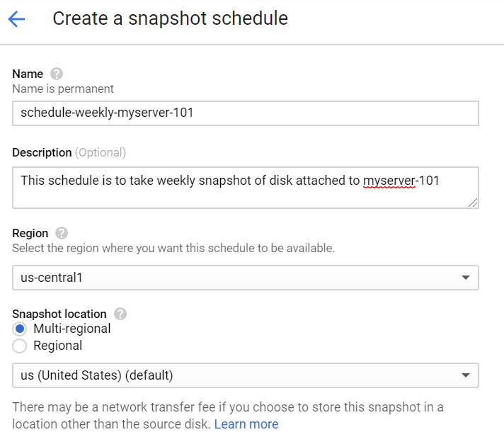Click the Multi-regional option label text
504x437 pixels.
pyautogui.click(x=71, y=329)
